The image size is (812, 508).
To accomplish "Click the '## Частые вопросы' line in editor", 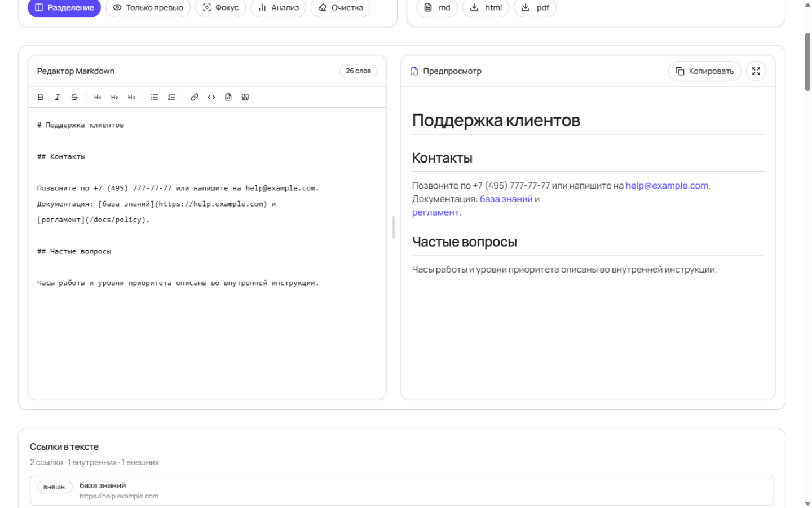I will tap(74, 252).
